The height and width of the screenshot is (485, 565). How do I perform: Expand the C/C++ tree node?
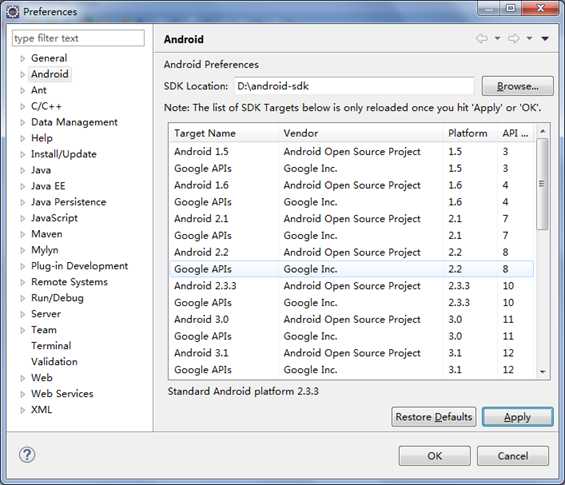click(x=23, y=106)
